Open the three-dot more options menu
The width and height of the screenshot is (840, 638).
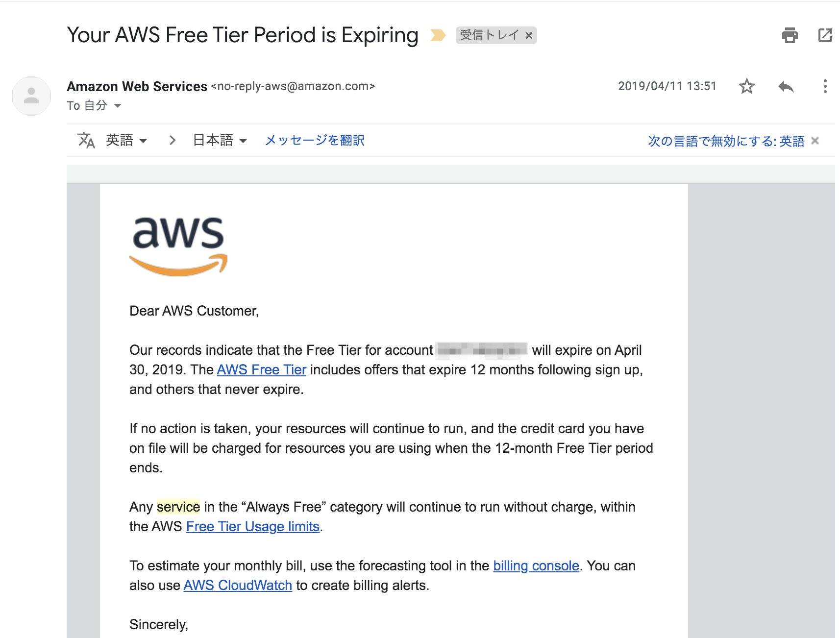coord(825,86)
